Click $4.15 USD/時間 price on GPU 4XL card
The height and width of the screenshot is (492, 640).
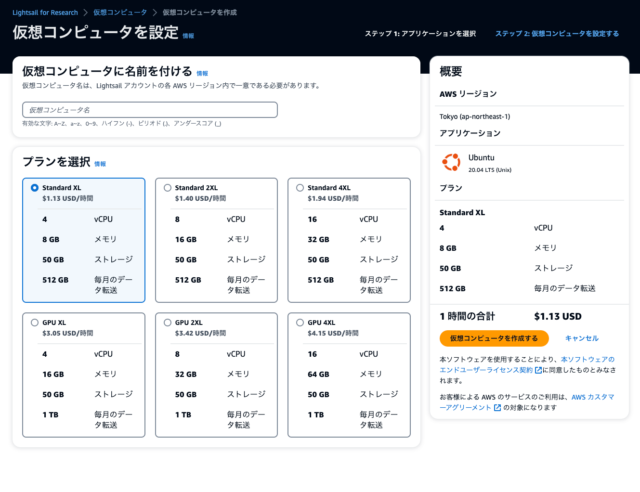pyautogui.click(x=333, y=333)
